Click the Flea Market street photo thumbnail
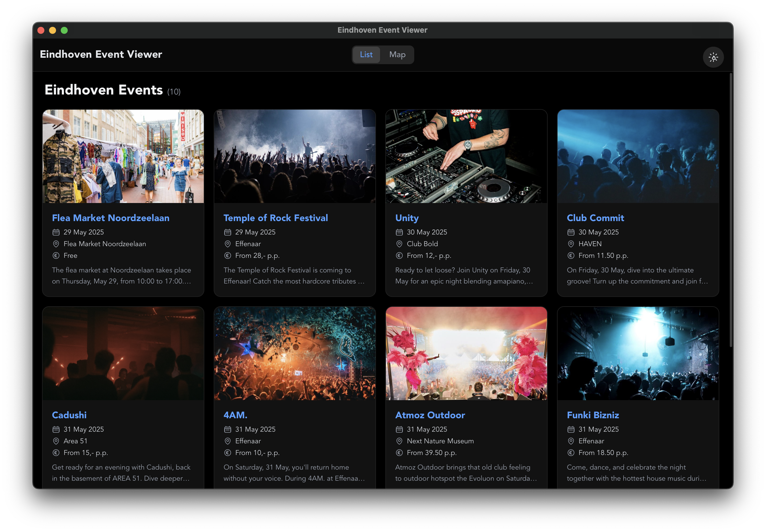 pos(123,156)
